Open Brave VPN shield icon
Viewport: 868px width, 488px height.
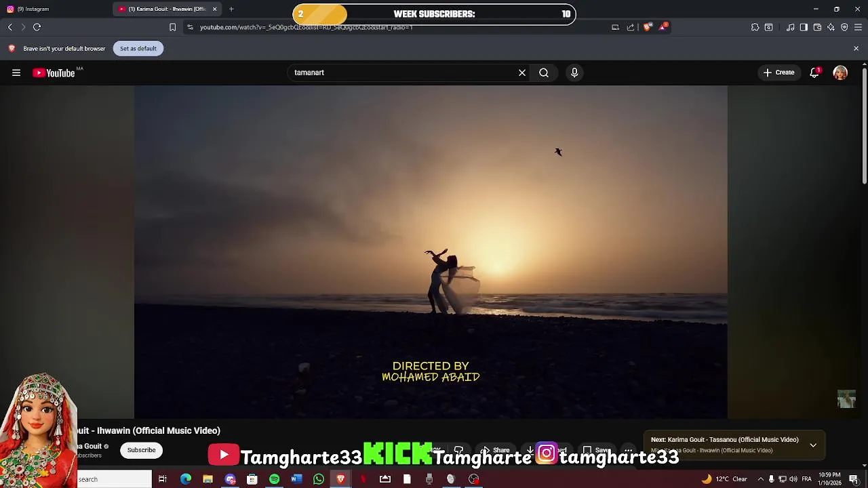[x=844, y=27]
